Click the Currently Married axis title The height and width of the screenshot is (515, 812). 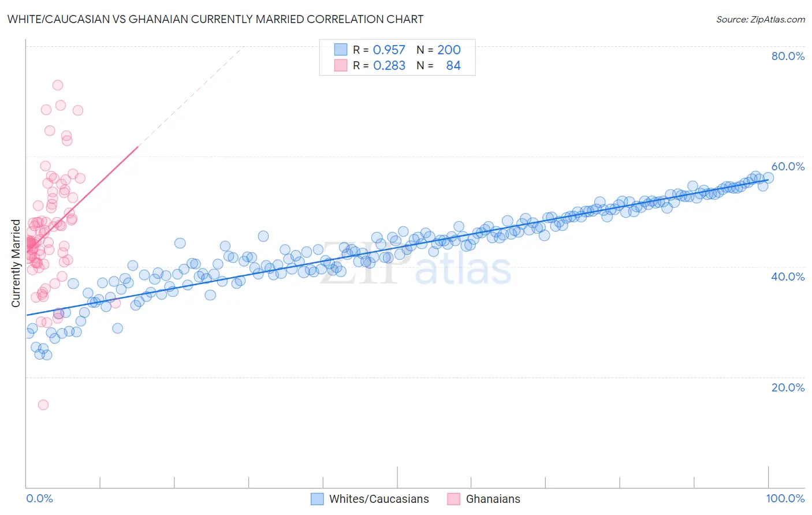coord(16,263)
